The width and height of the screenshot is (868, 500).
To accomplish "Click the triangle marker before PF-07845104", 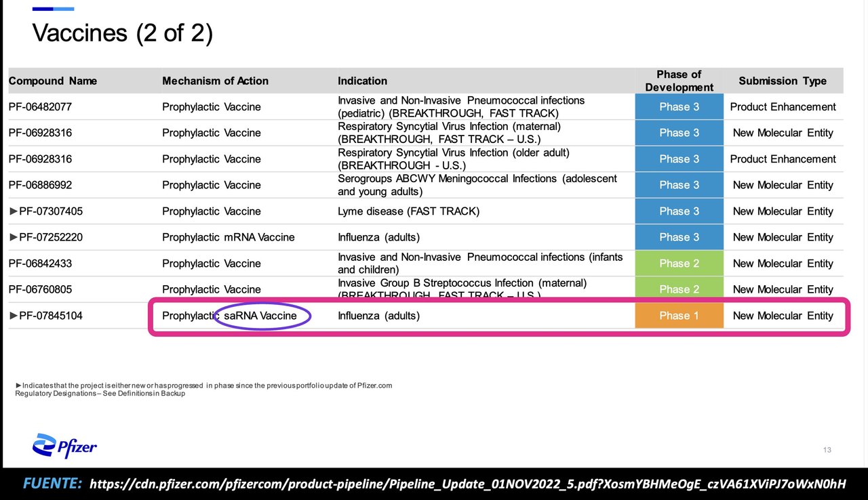I will (14, 316).
